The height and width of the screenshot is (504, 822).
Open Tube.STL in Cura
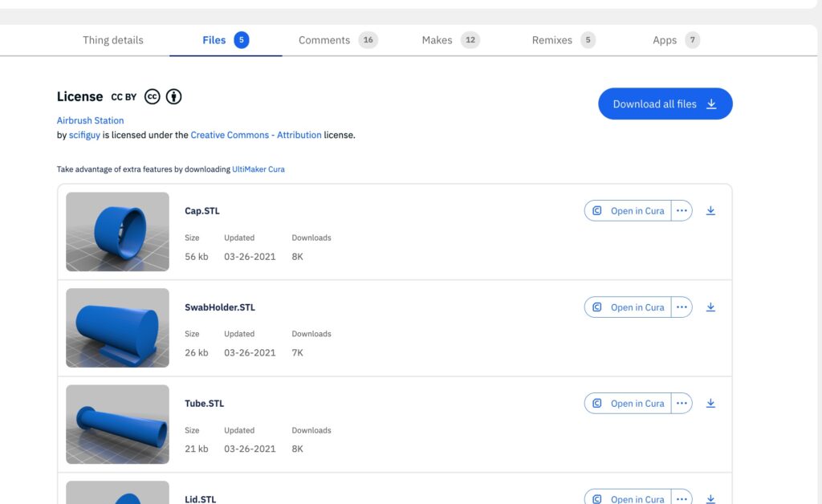point(628,404)
